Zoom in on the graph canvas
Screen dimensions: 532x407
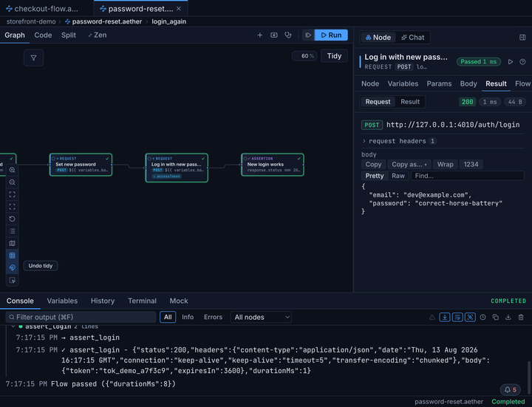pos(13,170)
